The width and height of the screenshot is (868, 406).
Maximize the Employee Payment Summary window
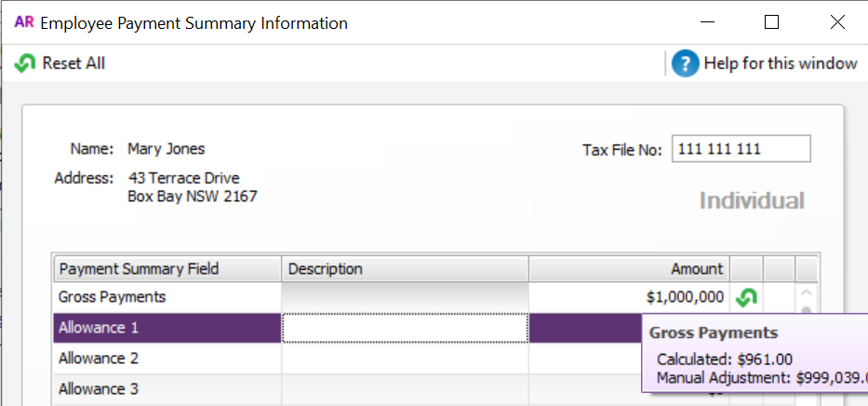click(771, 23)
